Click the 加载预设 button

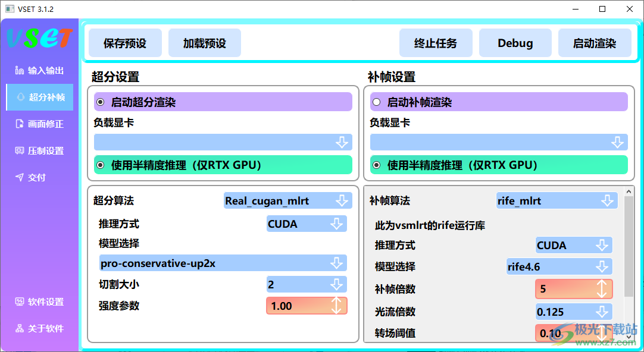205,43
